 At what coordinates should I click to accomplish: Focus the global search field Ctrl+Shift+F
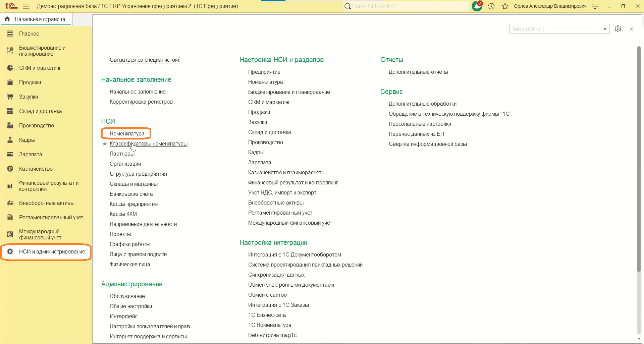[x=410, y=6]
